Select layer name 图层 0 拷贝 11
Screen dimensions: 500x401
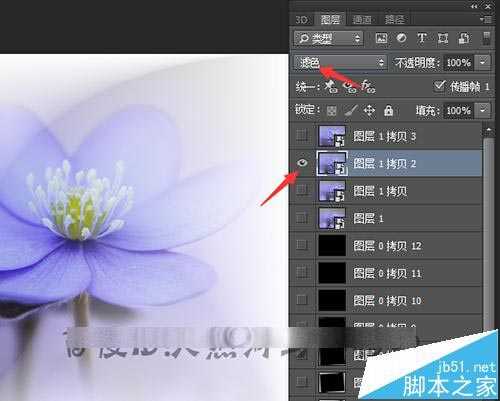point(387,273)
